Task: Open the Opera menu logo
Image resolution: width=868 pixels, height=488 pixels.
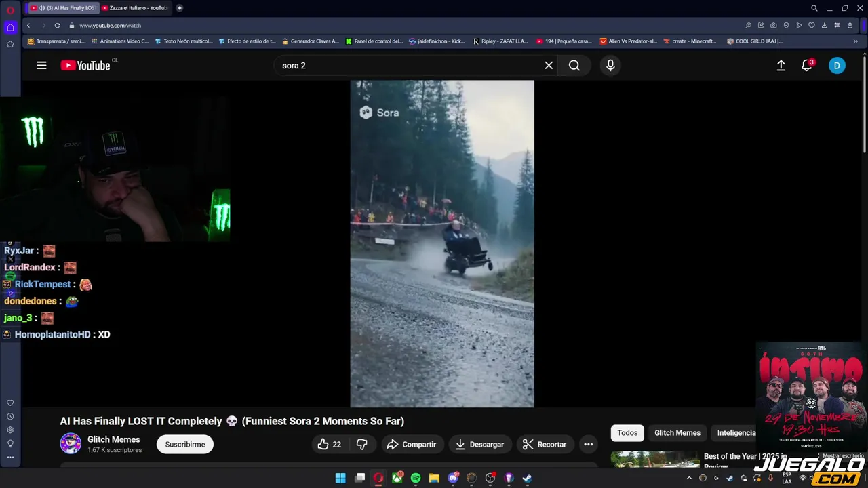Action: coord(10,9)
